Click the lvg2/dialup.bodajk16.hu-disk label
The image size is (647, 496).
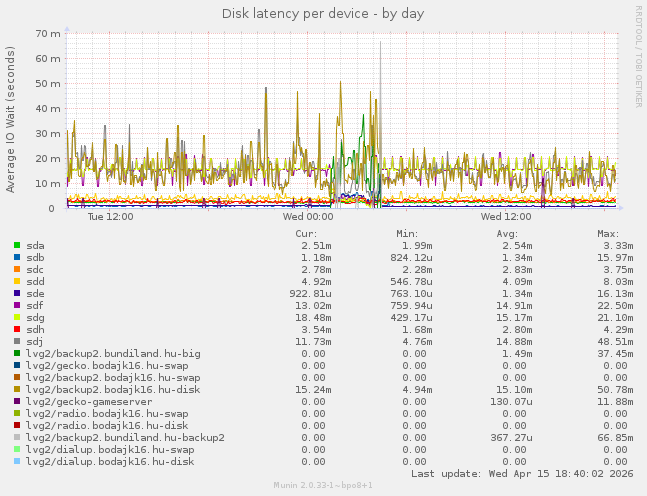[110, 461]
